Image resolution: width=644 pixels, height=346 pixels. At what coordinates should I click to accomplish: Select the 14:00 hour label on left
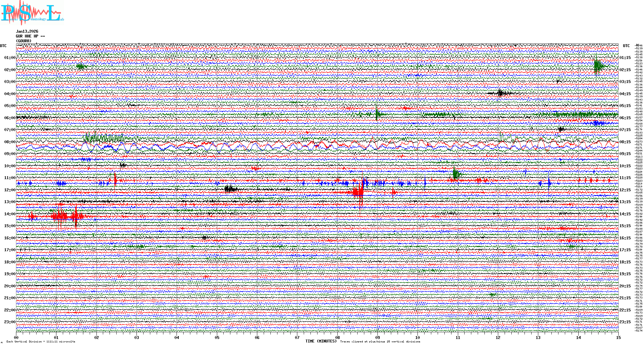click(x=10, y=214)
